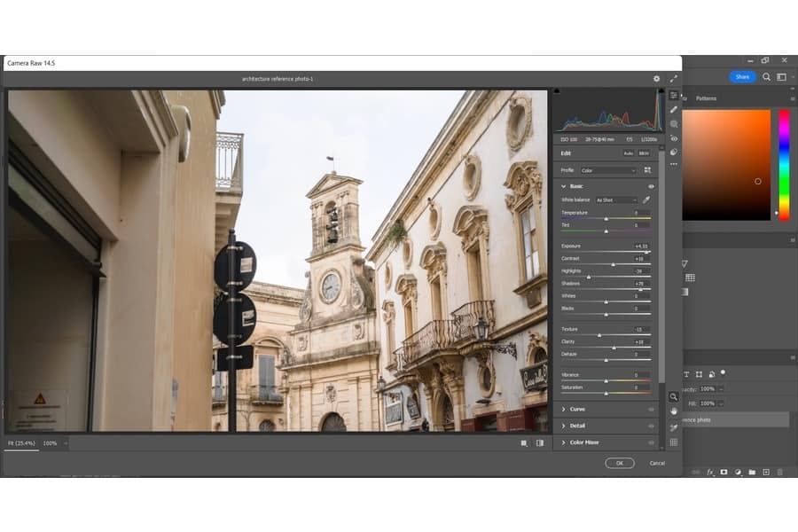Toggle Detail panel visibility eye
The image size is (798, 532).
pos(651,426)
